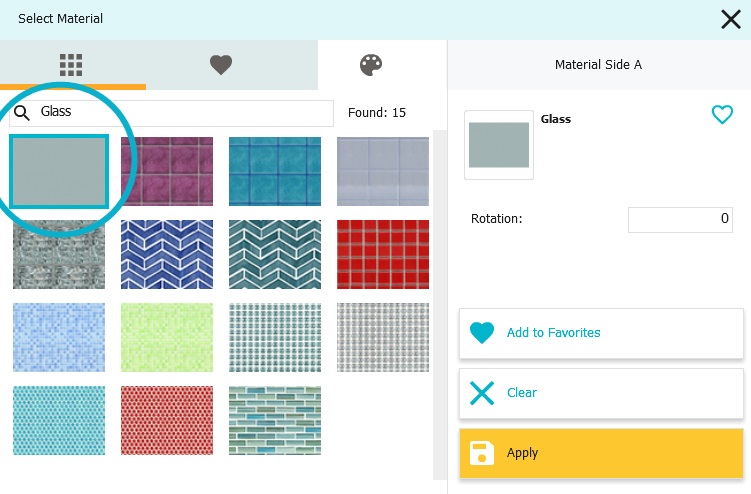Click the materials list vertical scrollbar
The width and height of the screenshot is (751, 494).
439,304
